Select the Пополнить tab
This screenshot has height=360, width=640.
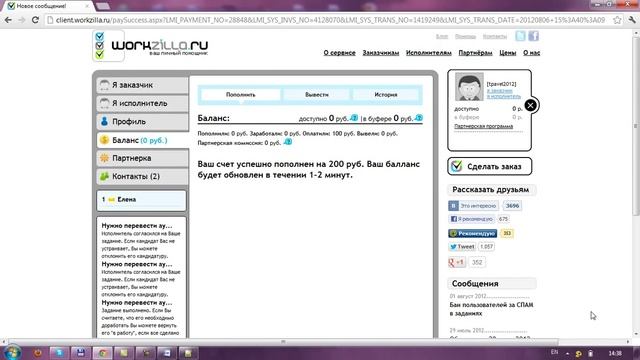(x=241, y=95)
